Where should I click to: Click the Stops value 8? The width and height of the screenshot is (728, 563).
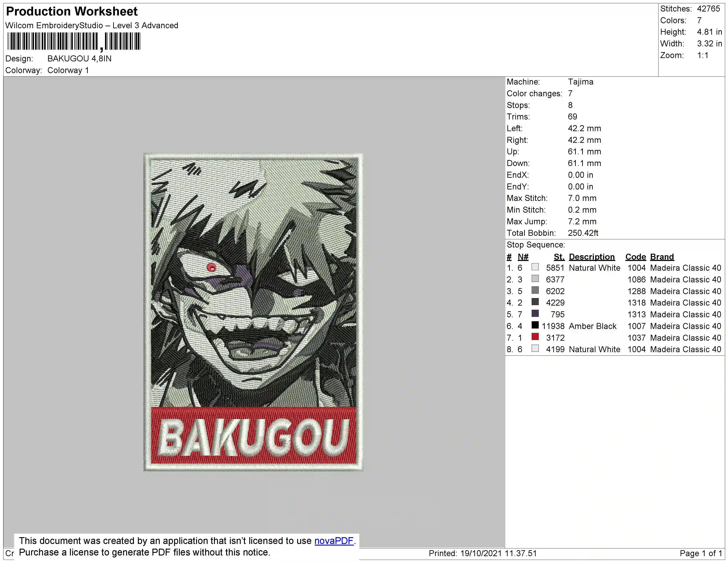pos(570,105)
